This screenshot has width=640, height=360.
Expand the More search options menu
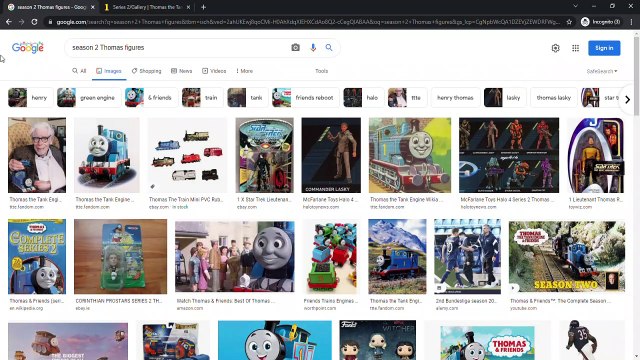(x=244, y=71)
